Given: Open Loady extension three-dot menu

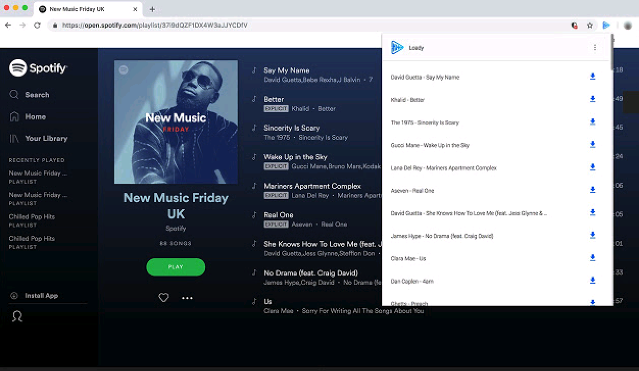Looking at the screenshot, I should click(x=595, y=48).
